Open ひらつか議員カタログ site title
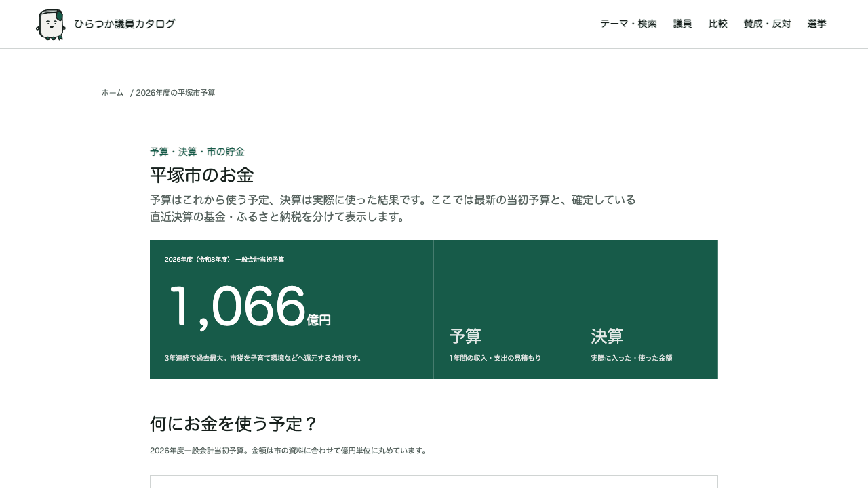The height and width of the screenshot is (488, 868). 125,24
